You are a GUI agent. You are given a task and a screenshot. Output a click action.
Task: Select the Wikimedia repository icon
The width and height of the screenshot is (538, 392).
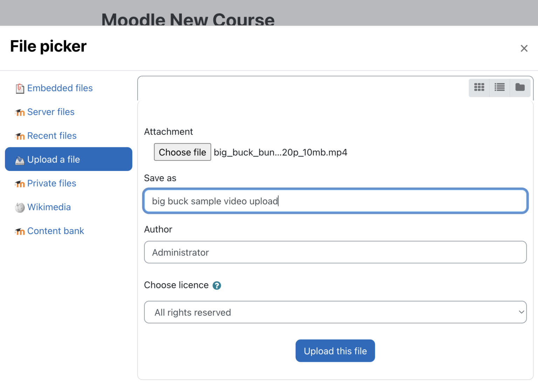tap(20, 207)
